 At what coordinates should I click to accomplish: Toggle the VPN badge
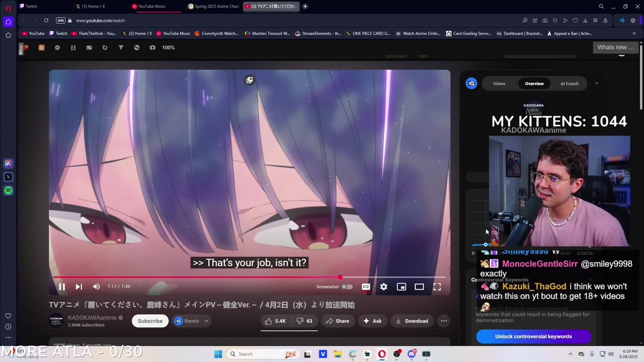[61, 21]
